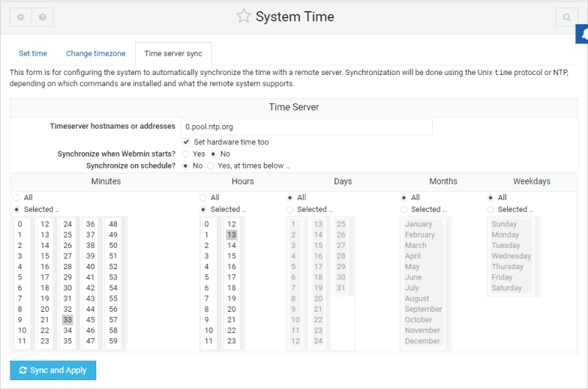The image size is (588, 389).
Task: Open the help question mark icon
Action: click(43, 17)
